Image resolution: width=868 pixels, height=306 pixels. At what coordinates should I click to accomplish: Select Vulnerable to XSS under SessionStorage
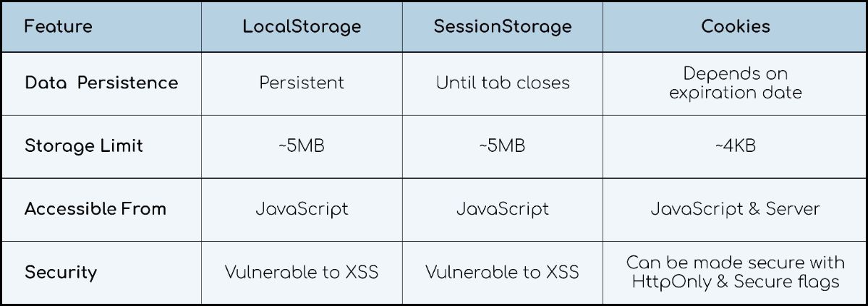(503, 273)
